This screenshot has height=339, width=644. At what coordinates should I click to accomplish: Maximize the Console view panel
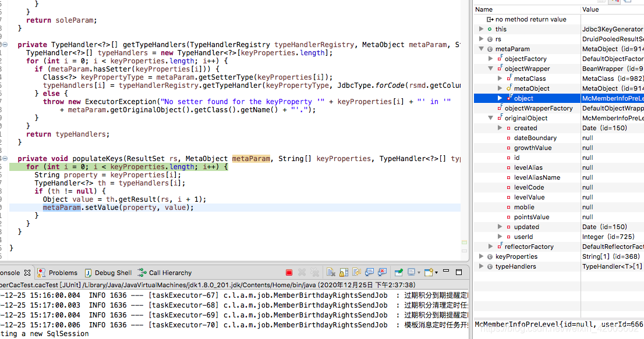click(x=459, y=272)
